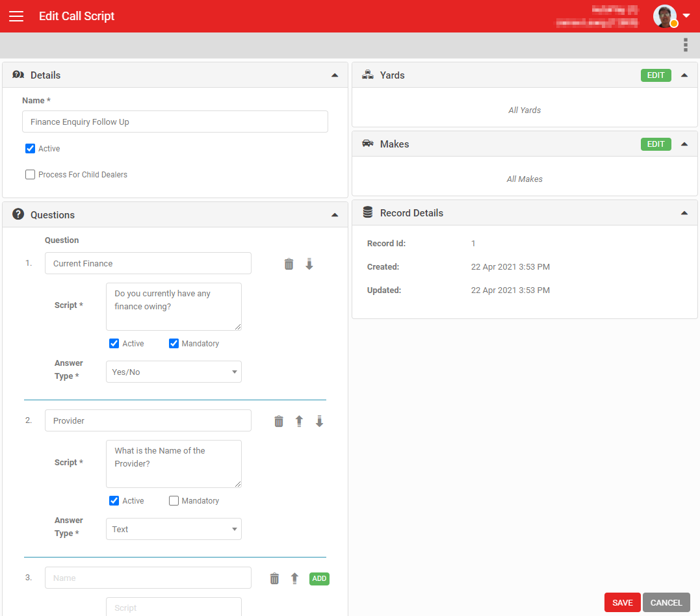
Task: Move Provider question up
Action: 299,421
